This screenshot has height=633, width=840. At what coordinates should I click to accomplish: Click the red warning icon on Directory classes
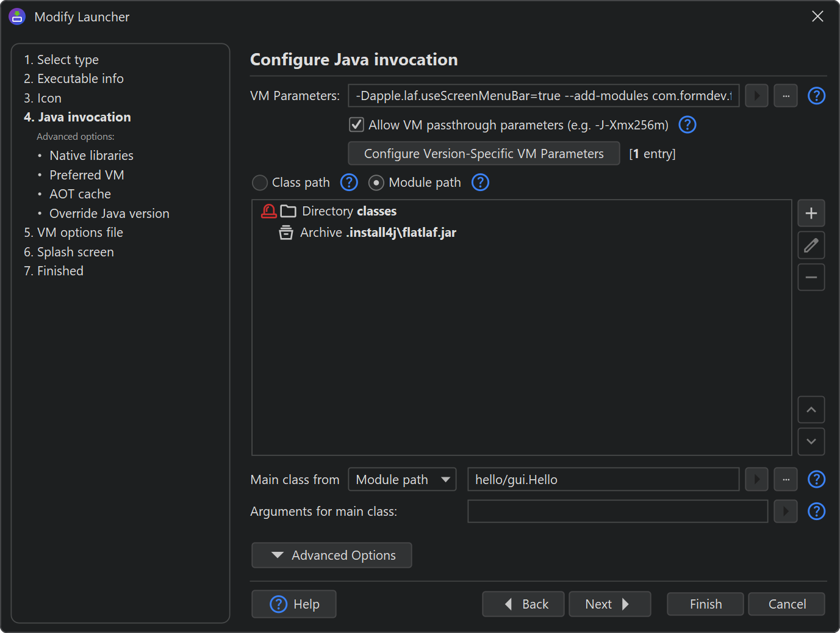[x=268, y=211]
